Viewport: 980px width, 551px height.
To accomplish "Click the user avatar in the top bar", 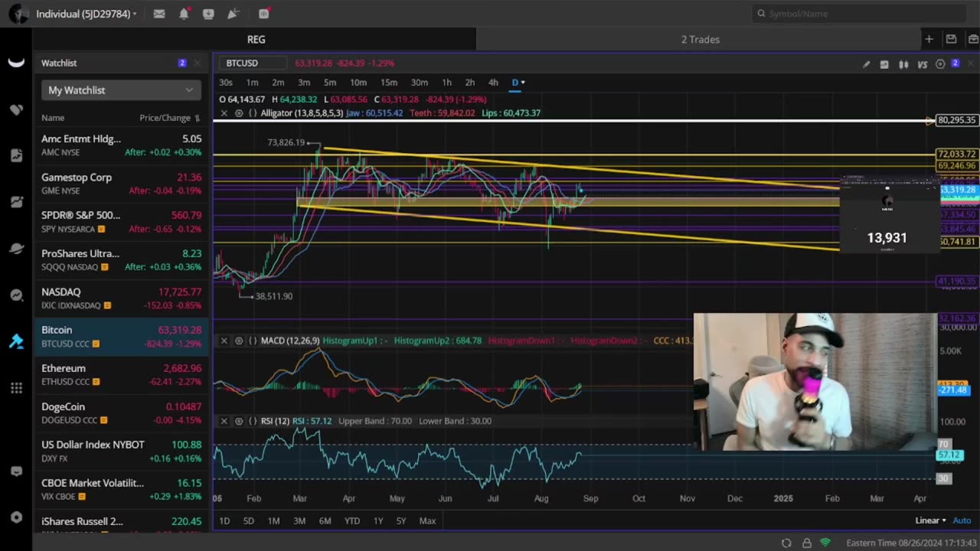I will pyautogui.click(x=18, y=14).
